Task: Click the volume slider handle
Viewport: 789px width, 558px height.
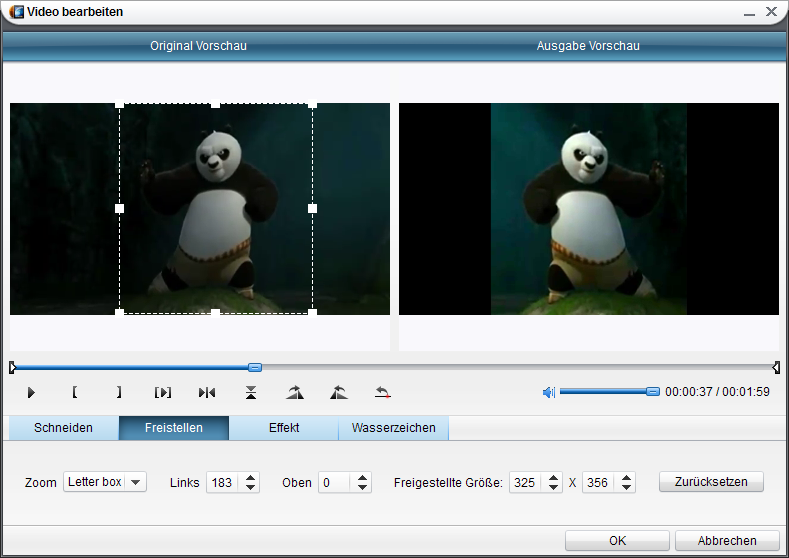Action: point(653,392)
